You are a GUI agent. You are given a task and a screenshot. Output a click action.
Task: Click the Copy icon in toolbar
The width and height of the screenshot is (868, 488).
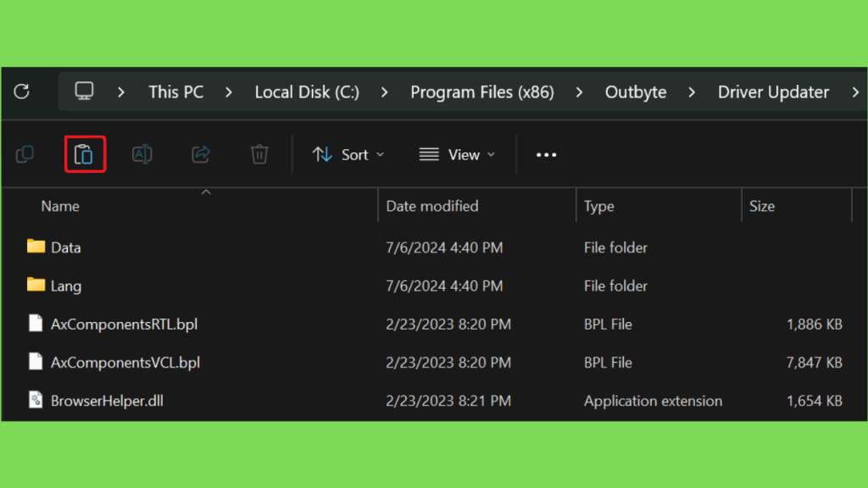tap(25, 154)
